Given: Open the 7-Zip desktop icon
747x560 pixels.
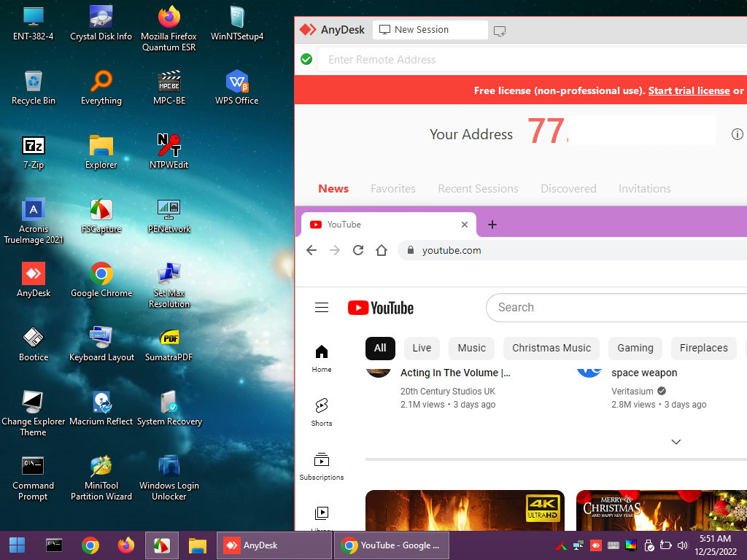Looking at the screenshot, I should coord(34,152).
